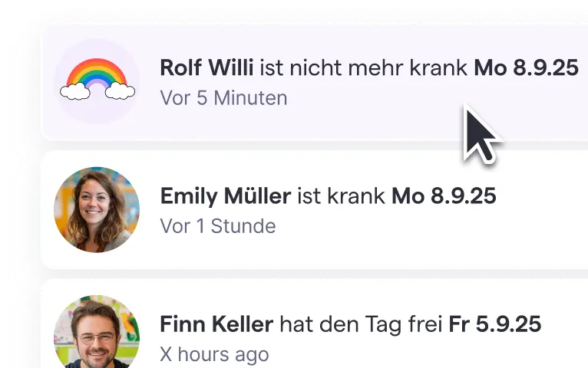
Task: Click date Mo 8.9.25 in Rolf's notification
Action: click(x=526, y=67)
